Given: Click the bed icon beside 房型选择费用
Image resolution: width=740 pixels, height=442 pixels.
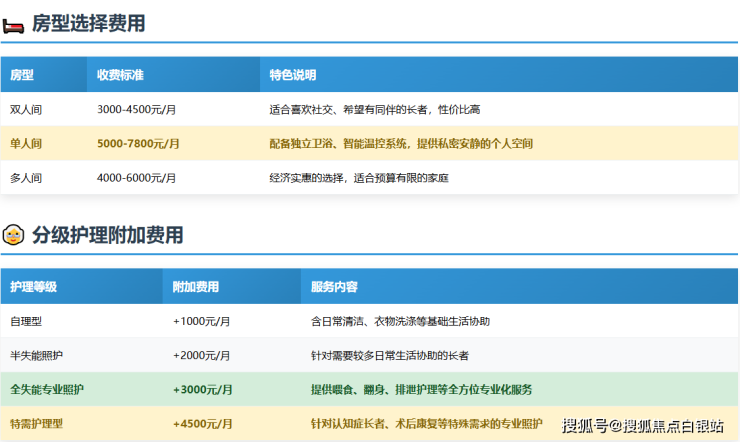Looking at the screenshot, I should [14, 24].
